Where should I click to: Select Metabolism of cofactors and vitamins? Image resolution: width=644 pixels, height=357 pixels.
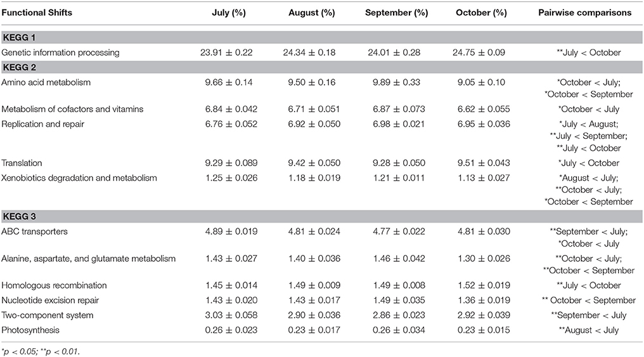[72, 109]
